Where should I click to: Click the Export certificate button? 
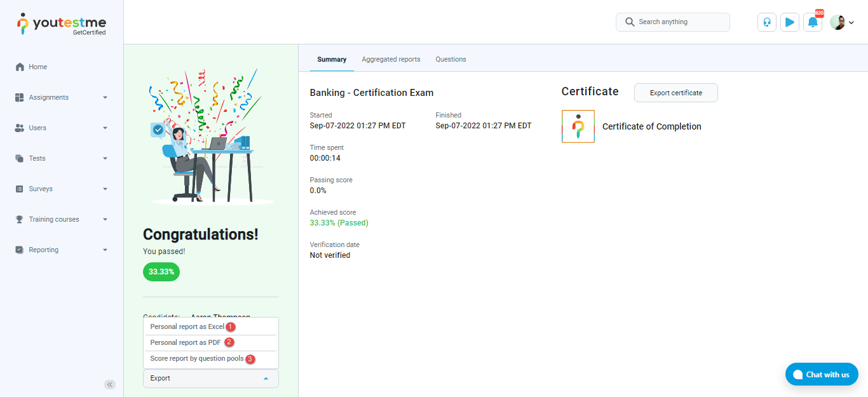(675, 93)
